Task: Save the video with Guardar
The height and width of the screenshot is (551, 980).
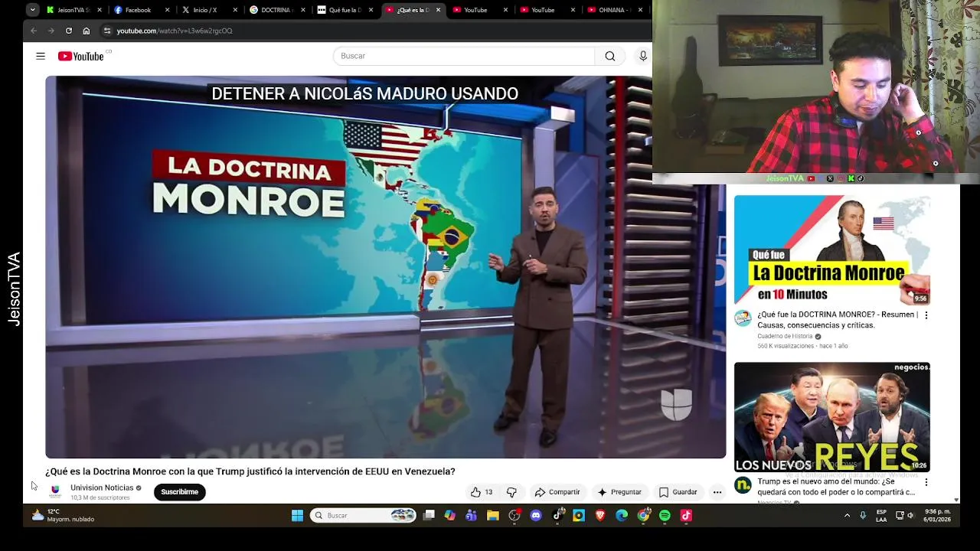Action: [678, 492]
